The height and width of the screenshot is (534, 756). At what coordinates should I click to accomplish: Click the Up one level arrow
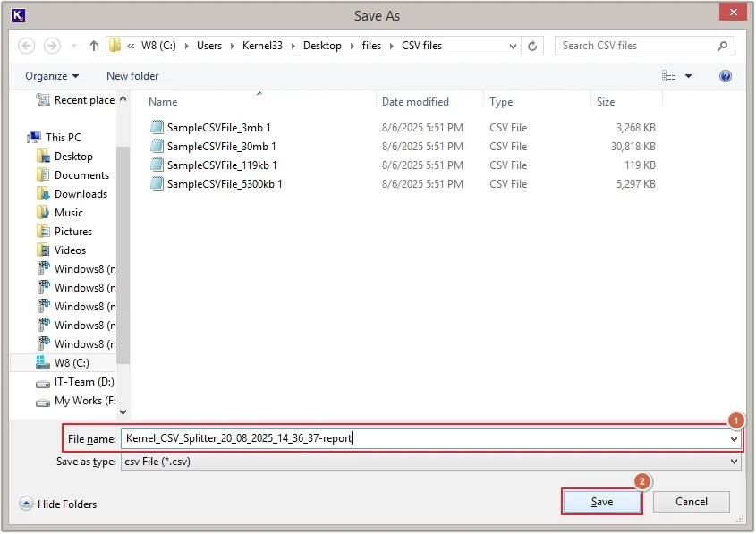95,46
